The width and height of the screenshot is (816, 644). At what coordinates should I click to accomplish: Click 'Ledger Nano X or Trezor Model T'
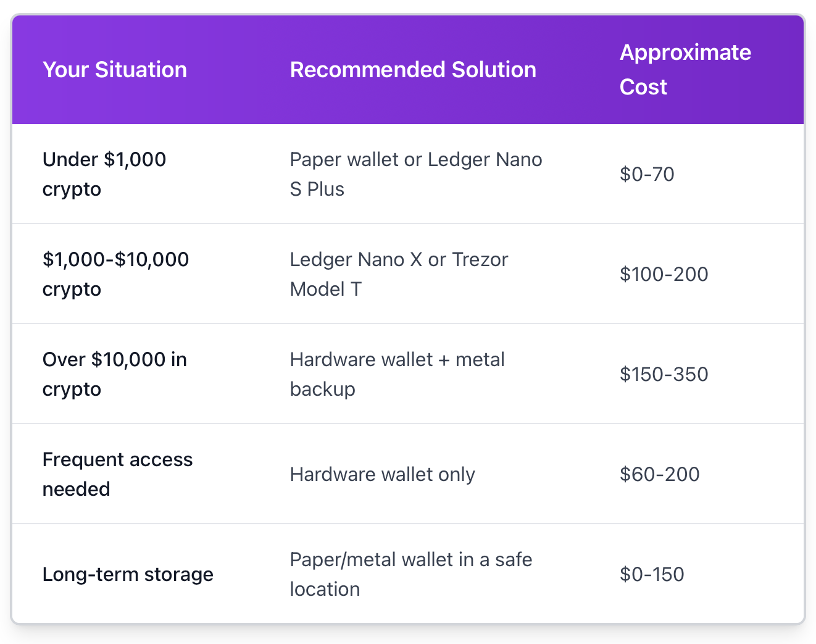coord(399,274)
